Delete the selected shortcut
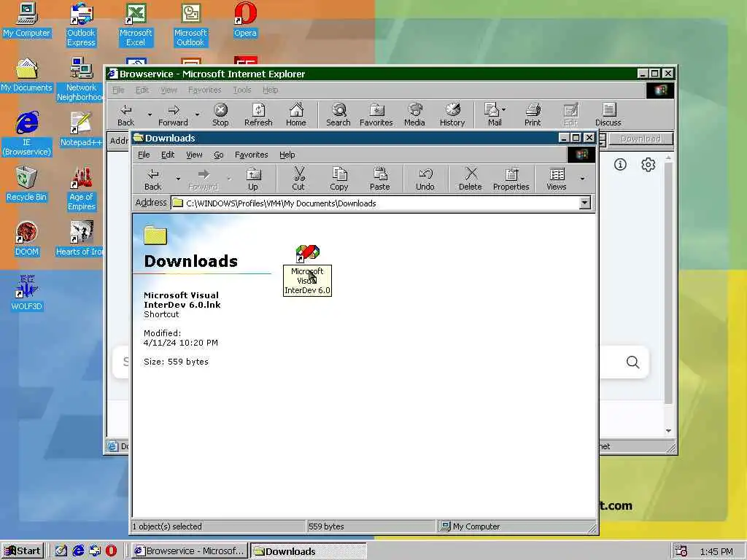The width and height of the screenshot is (747, 560). (471, 179)
